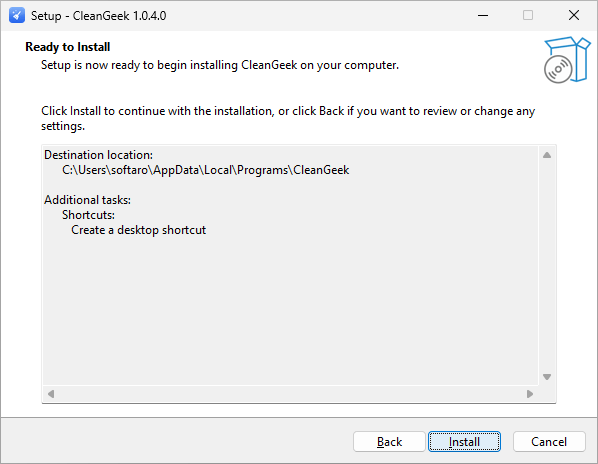The height and width of the screenshot is (464, 598).
Task: Minimize the Setup window
Action: click(483, 16)
